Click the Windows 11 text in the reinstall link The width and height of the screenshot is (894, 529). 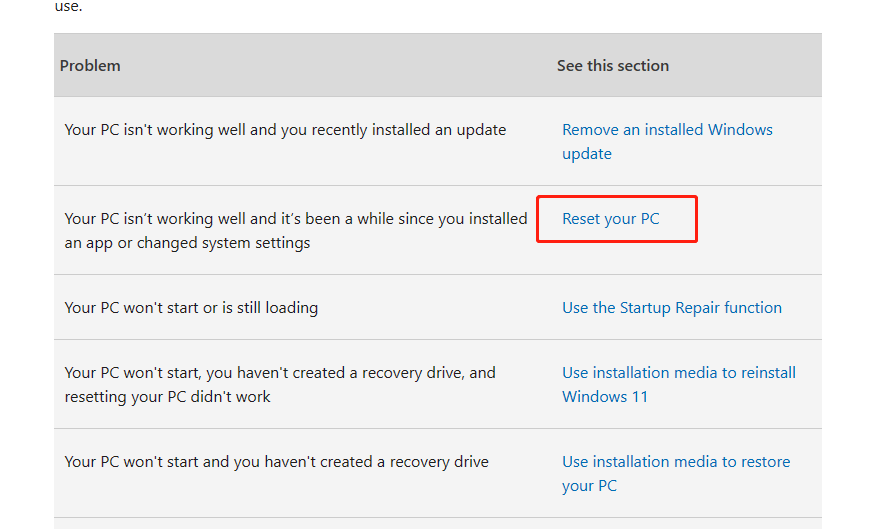605,397
